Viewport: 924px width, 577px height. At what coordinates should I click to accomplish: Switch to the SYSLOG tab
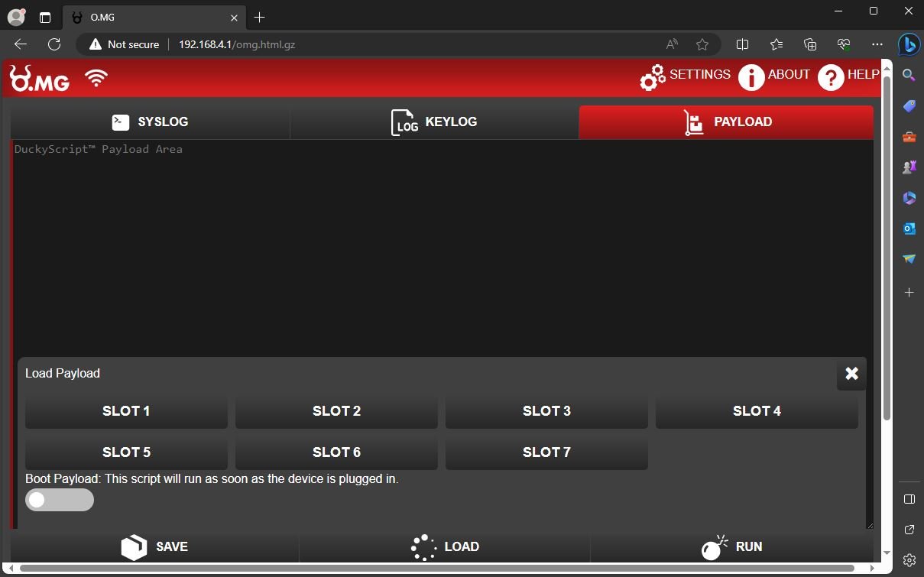pos(150,122)
